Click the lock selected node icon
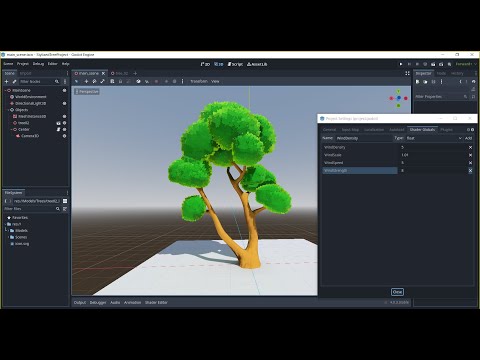The width and height of the screenshot is (480, 360). pyautogui.click(x=120, y=81)
